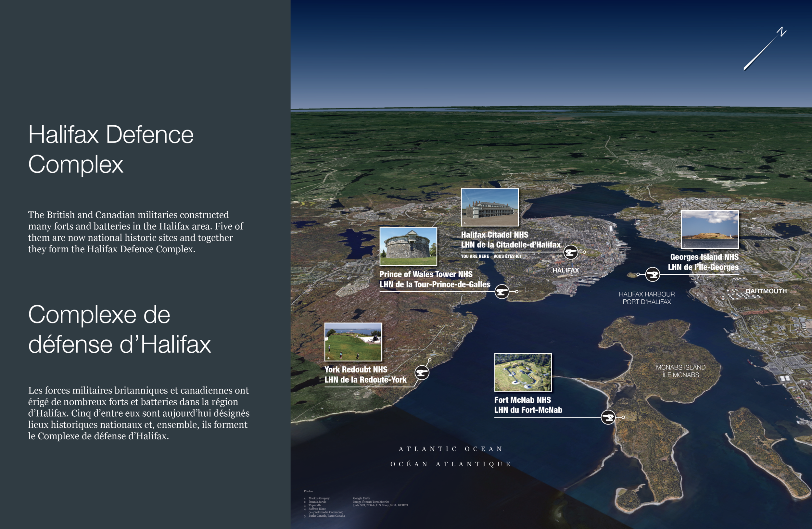This screenshot has height=529, width=812.
Task: Open the Prince of Wales Tower photo
Action: pos(408,246)
